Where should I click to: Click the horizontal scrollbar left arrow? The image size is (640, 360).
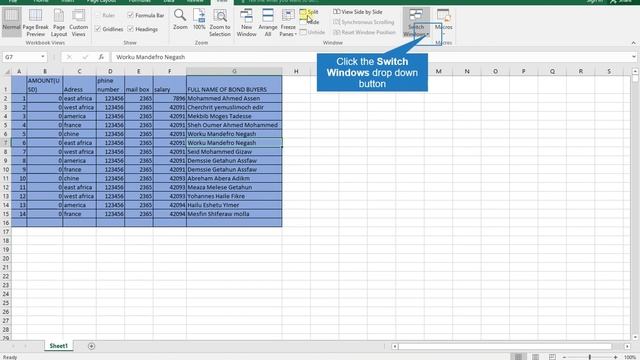[x=394, y=347]
